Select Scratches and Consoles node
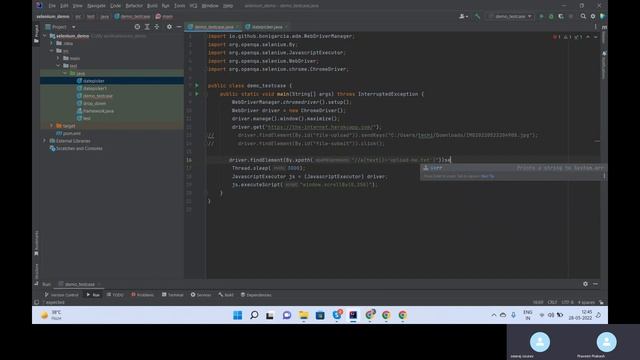The height and width of the screenshot is (360, 640). pyautogui.click(x=79, y=149)
